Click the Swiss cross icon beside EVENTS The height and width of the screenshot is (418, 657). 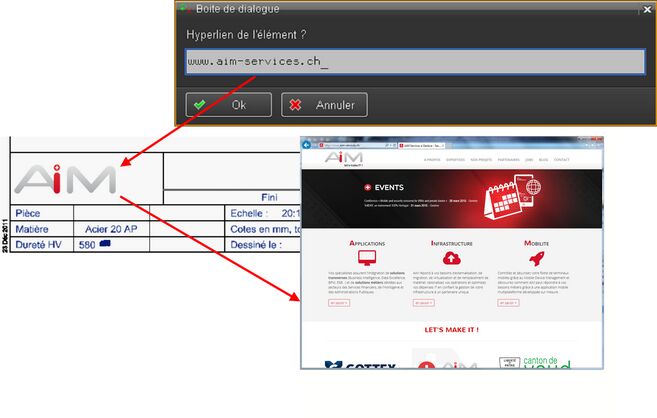tap(367, 187)
